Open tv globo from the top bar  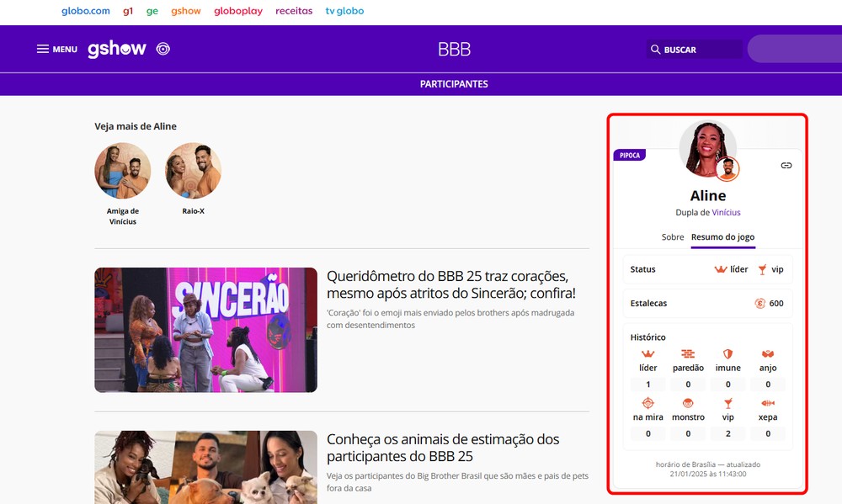(x=344, y=11)
